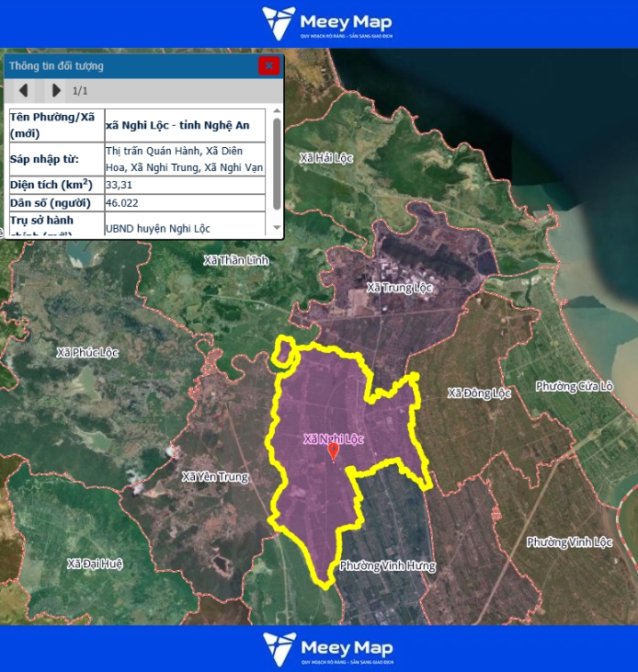The image size is (638, 672).
Task: Click the red location pin marker
Action: (x=333, y=451)
